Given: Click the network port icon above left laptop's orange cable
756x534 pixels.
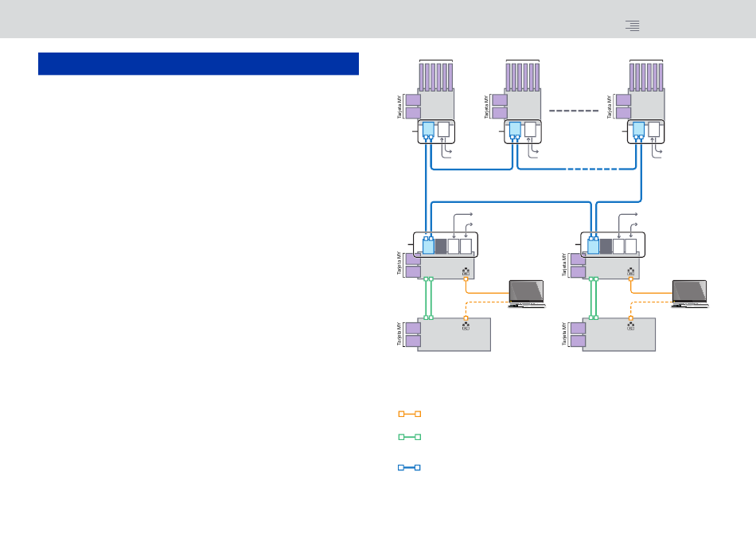Looking at the screenshot, I should 466,272.
